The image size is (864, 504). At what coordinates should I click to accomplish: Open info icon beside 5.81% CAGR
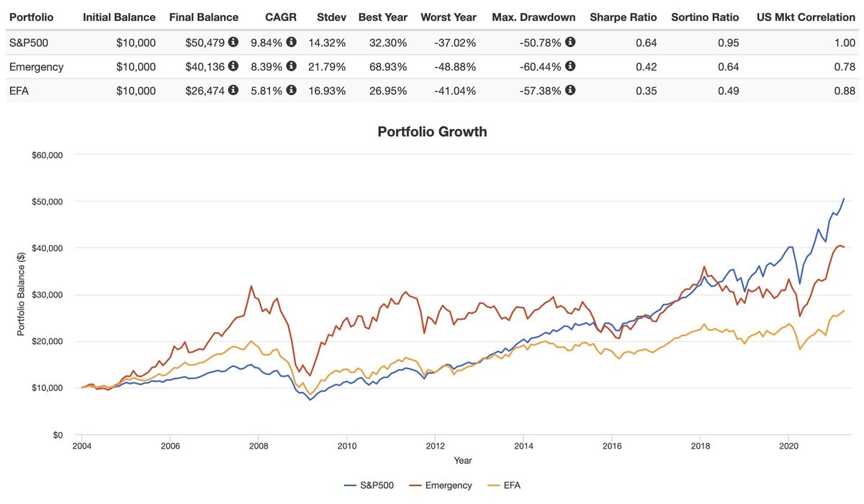coord(291,91)
